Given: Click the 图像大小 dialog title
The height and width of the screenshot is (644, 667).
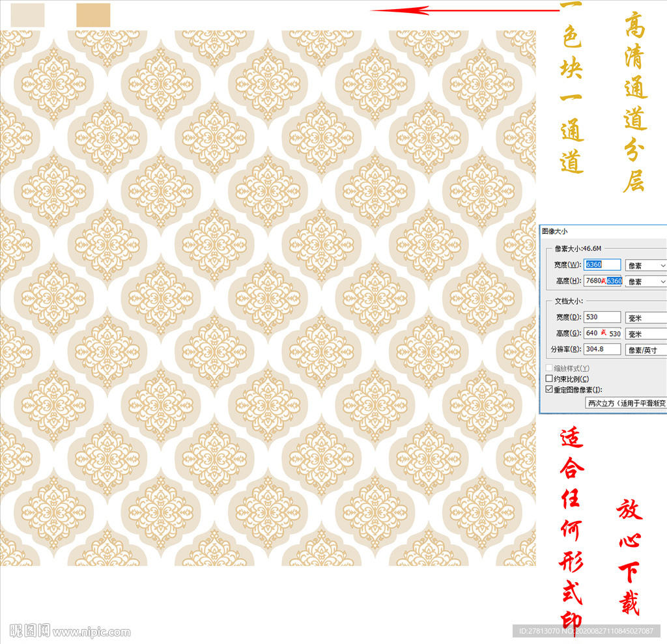Looking at the screenshot, I should pos(554,231).
